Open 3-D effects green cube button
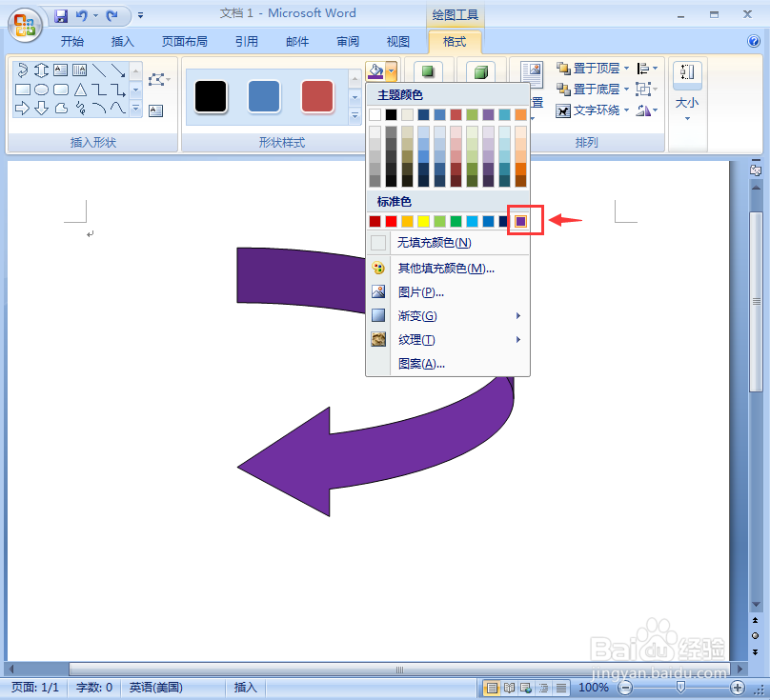Image resolution: width=770 pixels, height=700 pixels. click(x=480, y=72)
